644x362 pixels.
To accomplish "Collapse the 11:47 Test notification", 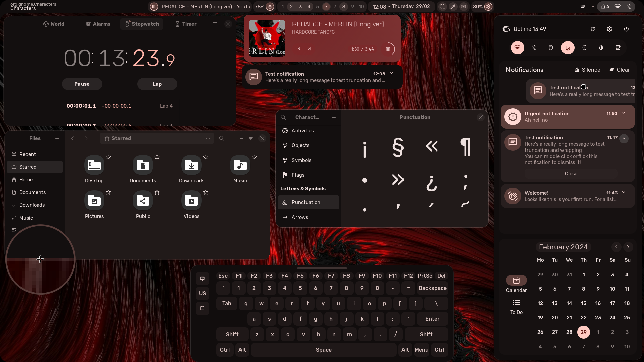I will (x=623, y=138).
